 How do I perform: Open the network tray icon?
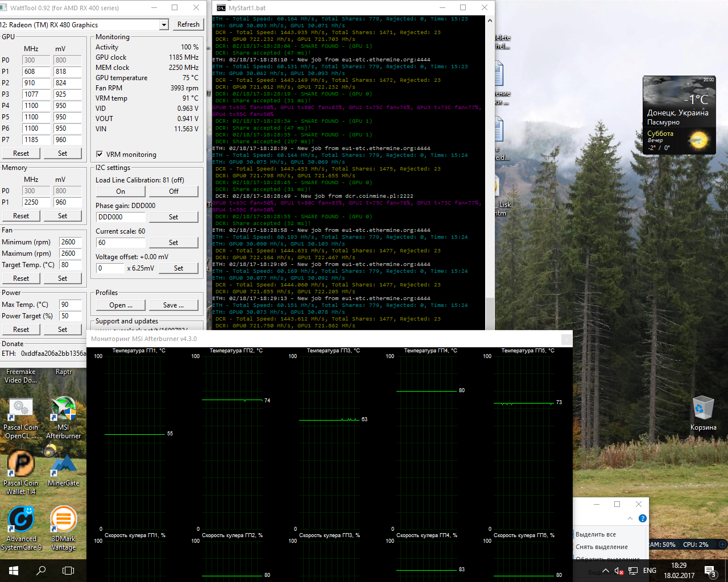tap(633, 571)
